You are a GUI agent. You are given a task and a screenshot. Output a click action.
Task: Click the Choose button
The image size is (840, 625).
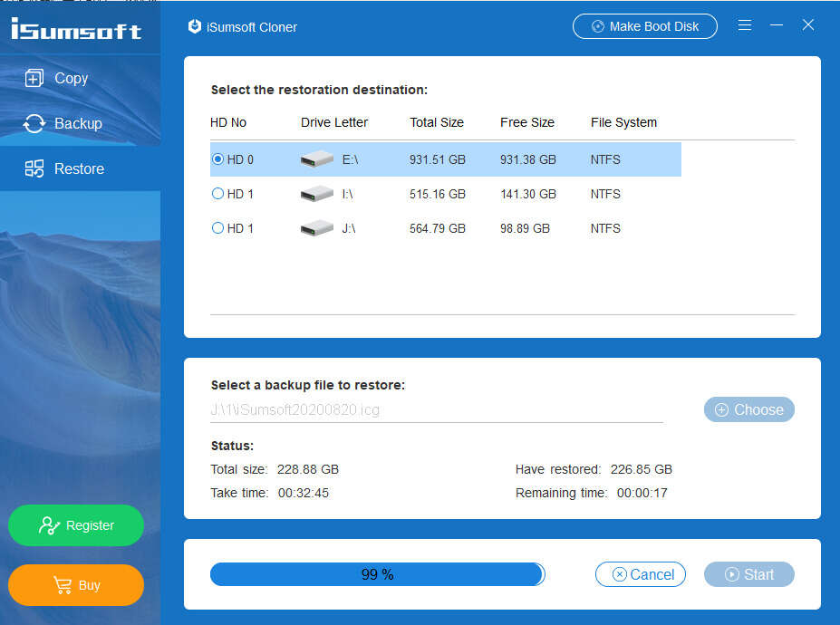(748, 409)
